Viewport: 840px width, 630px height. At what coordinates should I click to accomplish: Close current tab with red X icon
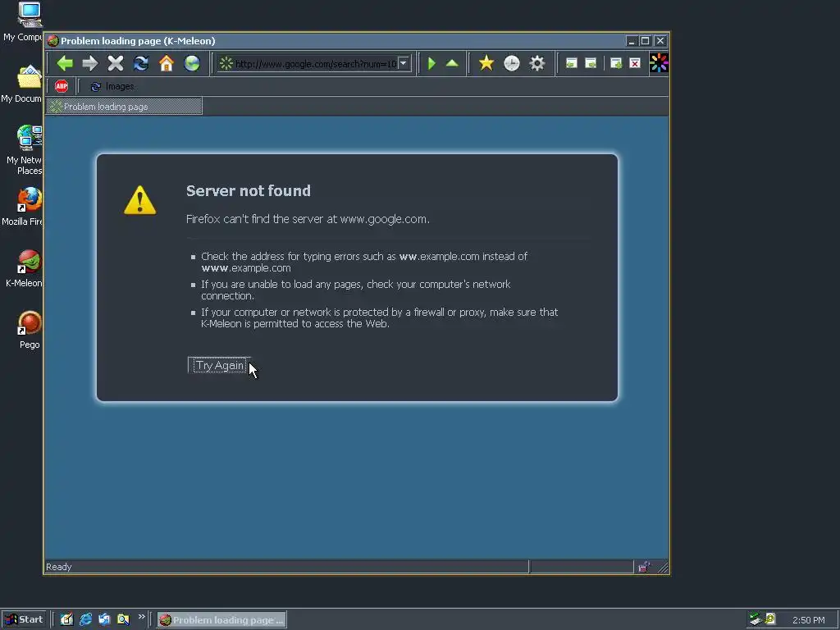[635, 63]
